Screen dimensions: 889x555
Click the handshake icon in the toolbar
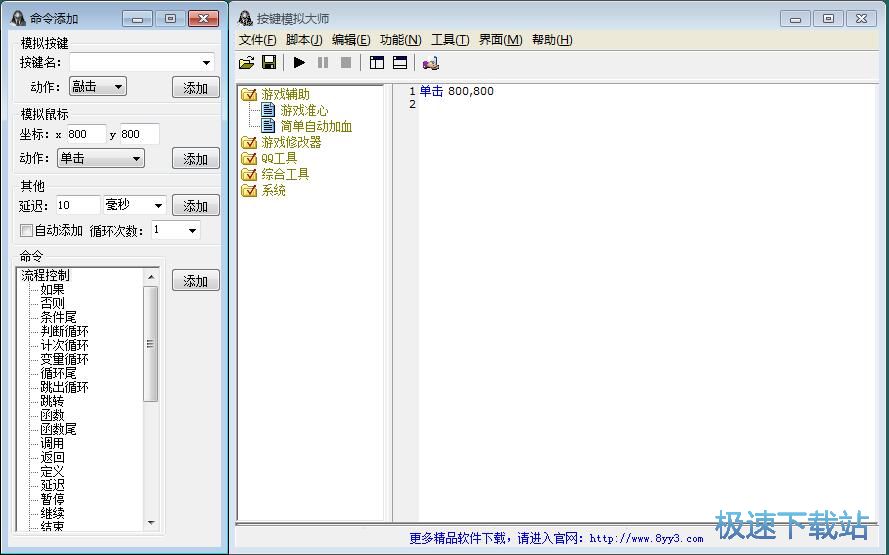pyautogui.click(x=430, y=63)
